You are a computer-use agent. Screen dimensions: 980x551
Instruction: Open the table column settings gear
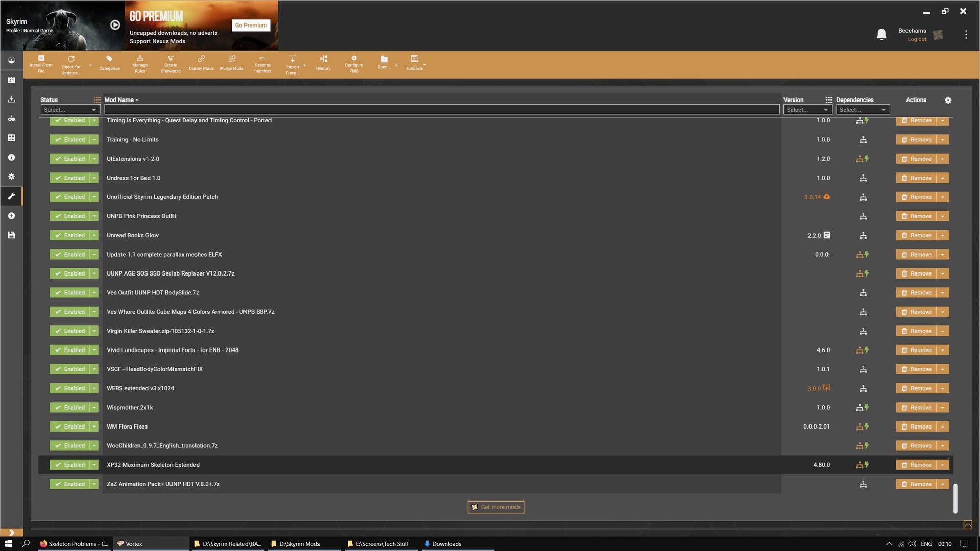pyautogui.click(x=948, y=101)
